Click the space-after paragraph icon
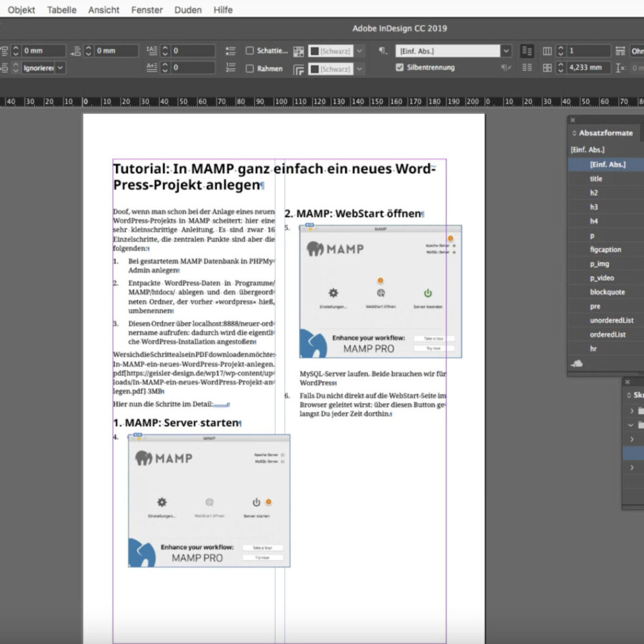The height and width of the screenshot is (644, 644). tap(75, 51)
